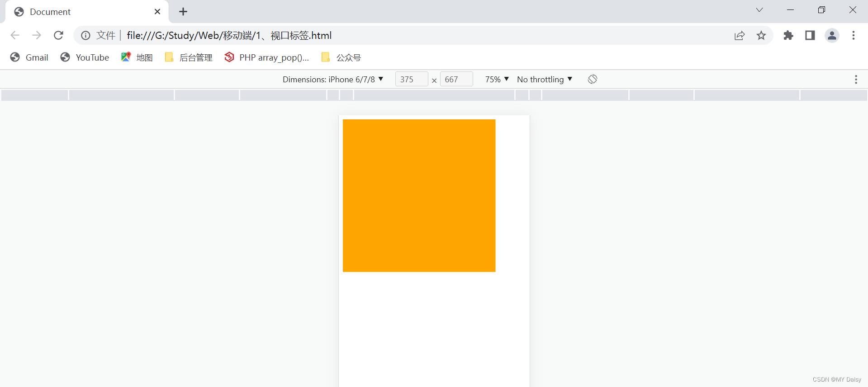
Task: Open the 75% zoom dropdown
Action: pyautogui.click(x=497, y=80)
